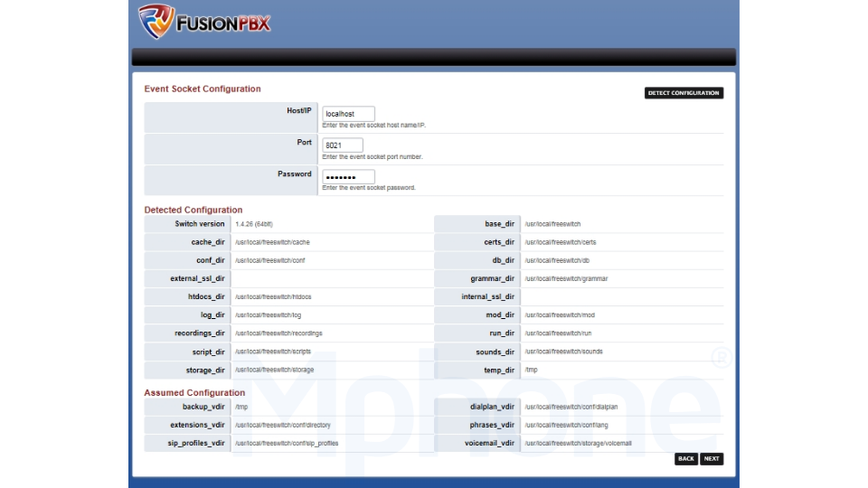Select the Detected Configuration heading

pos(193,210)
